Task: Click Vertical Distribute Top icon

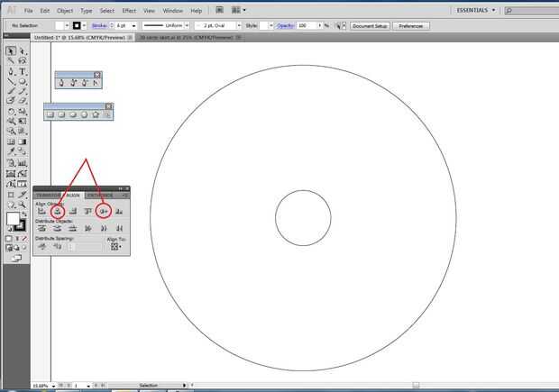Action: point(42,228)
